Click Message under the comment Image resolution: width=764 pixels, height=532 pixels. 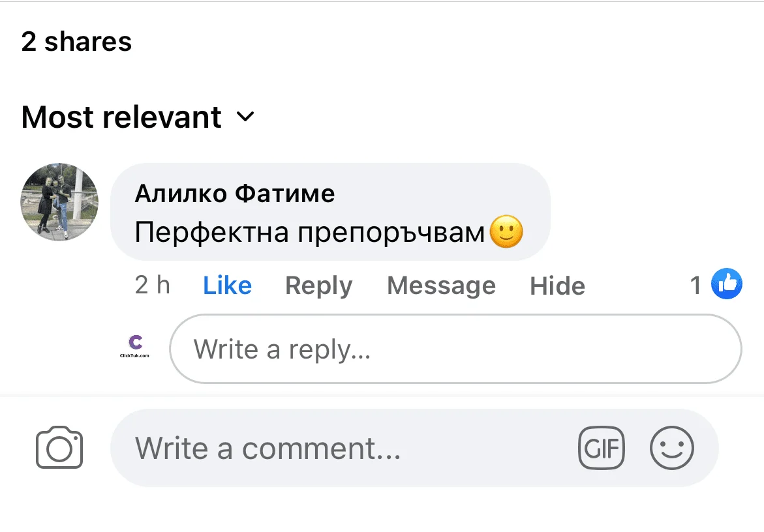(441, 286)
